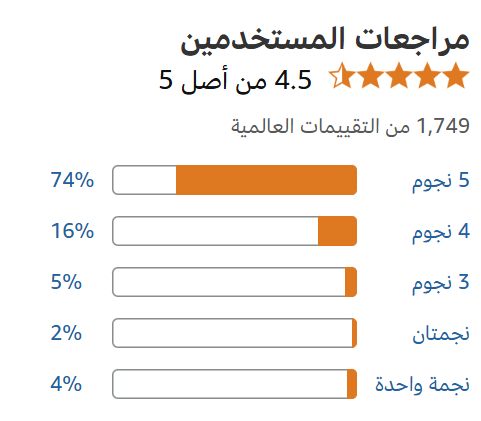
Task: Click the two-star histogram bar
Action: tap(235, 333)
